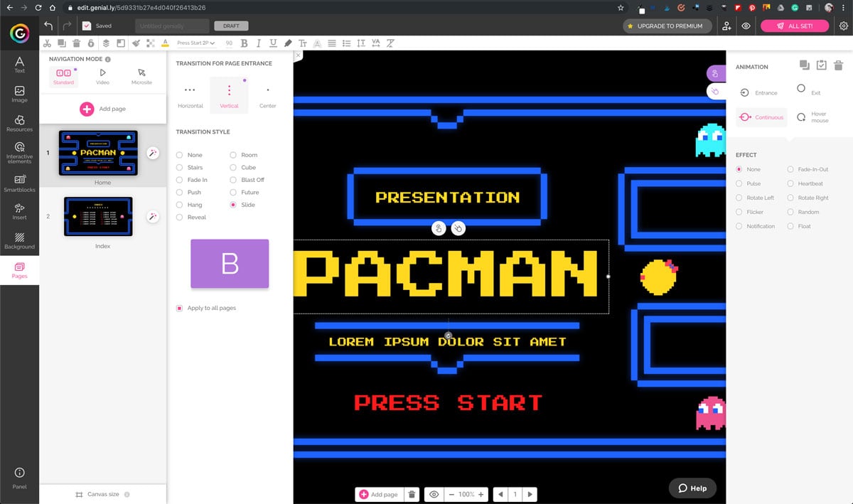853x504 pixels.
Task: Zoom in with the plus button
Action: tap(481, 494)
